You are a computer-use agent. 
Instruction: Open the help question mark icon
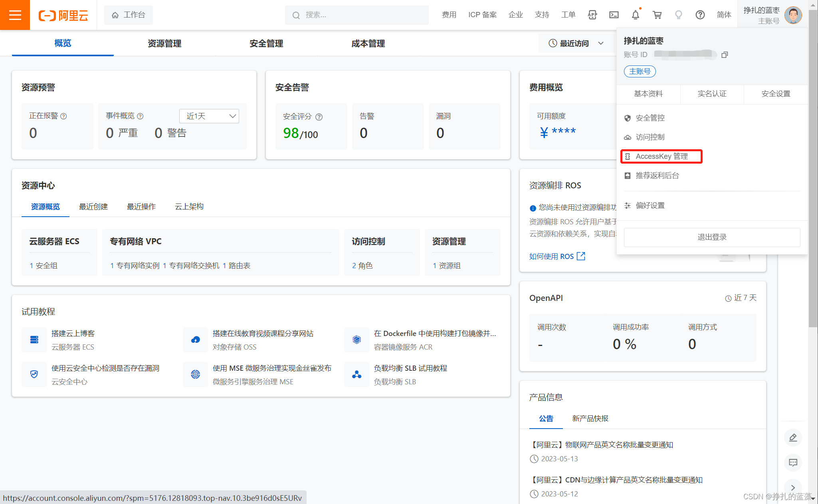tap(700, 15)
